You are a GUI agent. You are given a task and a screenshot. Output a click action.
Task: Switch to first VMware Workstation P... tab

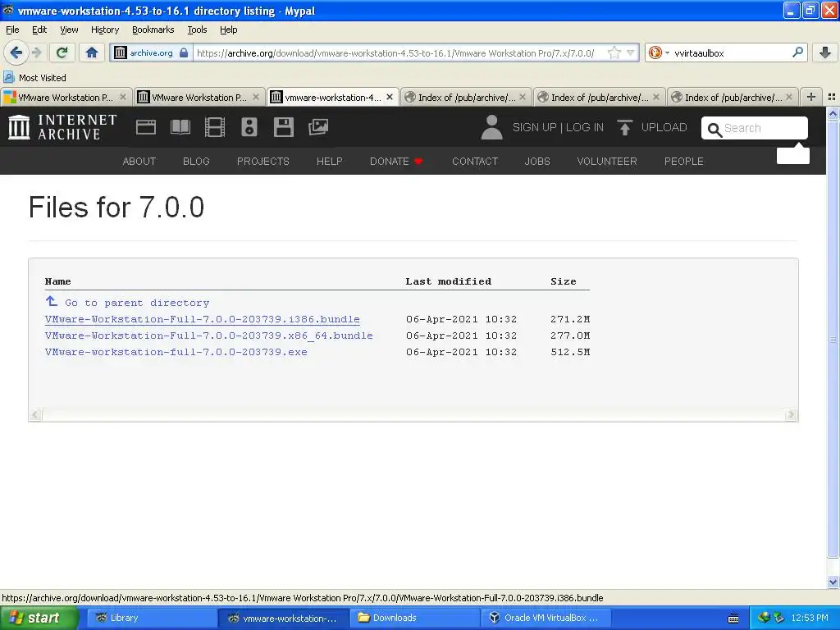click(x=66, y=97)
